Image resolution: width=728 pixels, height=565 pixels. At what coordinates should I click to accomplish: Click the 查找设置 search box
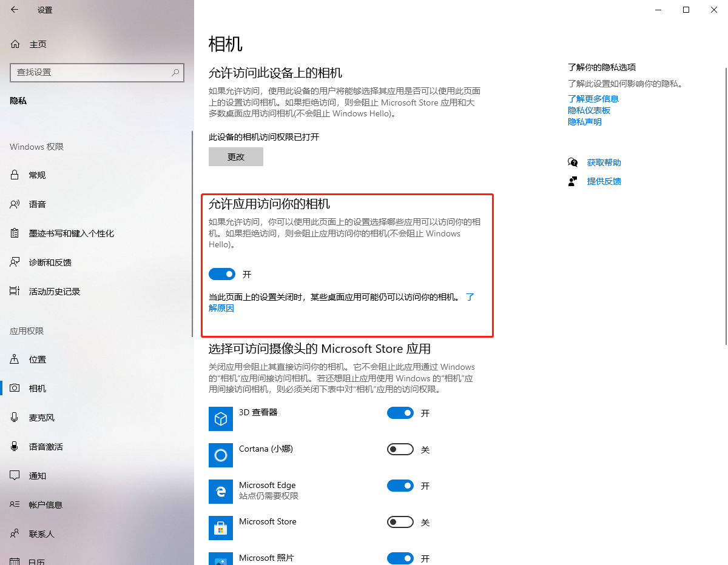[x=97, y=73]
